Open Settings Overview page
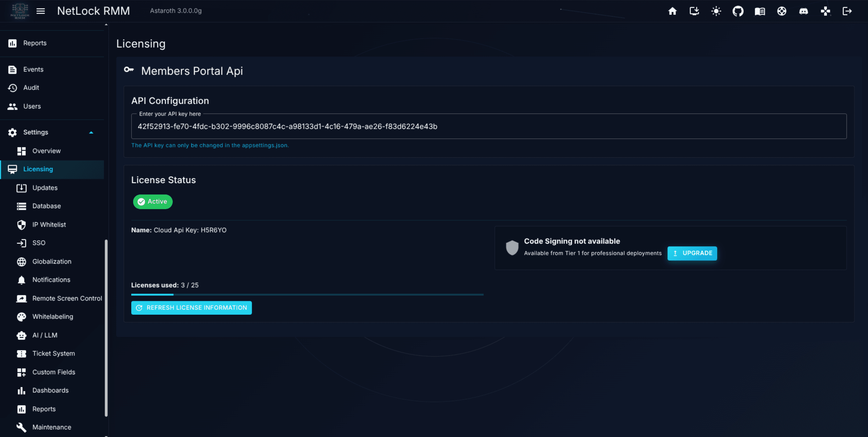The height and width of the screenshot is (437, 868). point(52,151)
